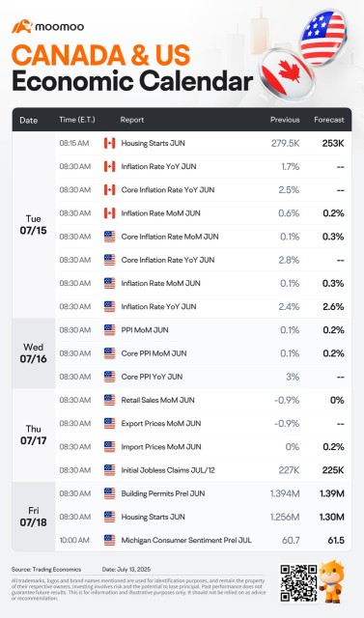Click the QR code at the bottom

[x=298, y=584]
